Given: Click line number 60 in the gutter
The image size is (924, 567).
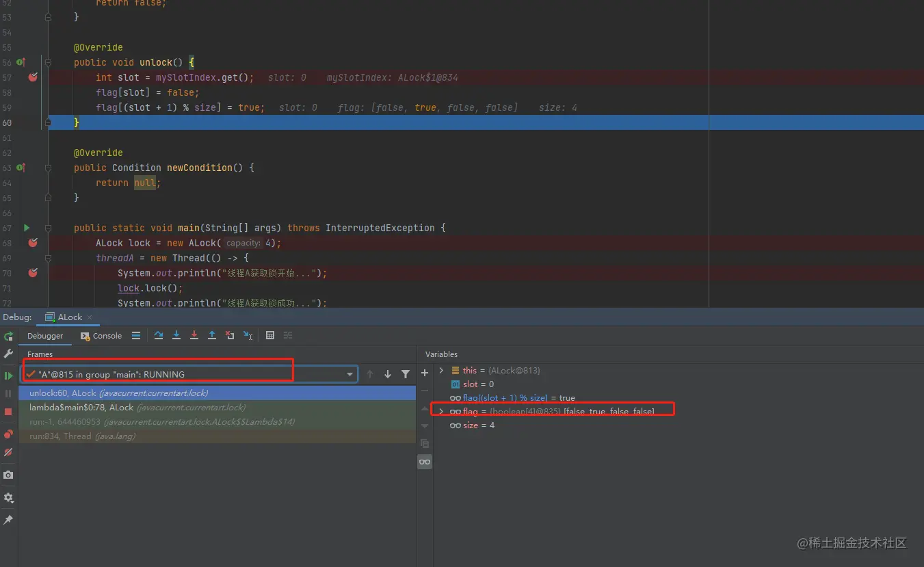Looking at the screenshot, I should [7, 122].
